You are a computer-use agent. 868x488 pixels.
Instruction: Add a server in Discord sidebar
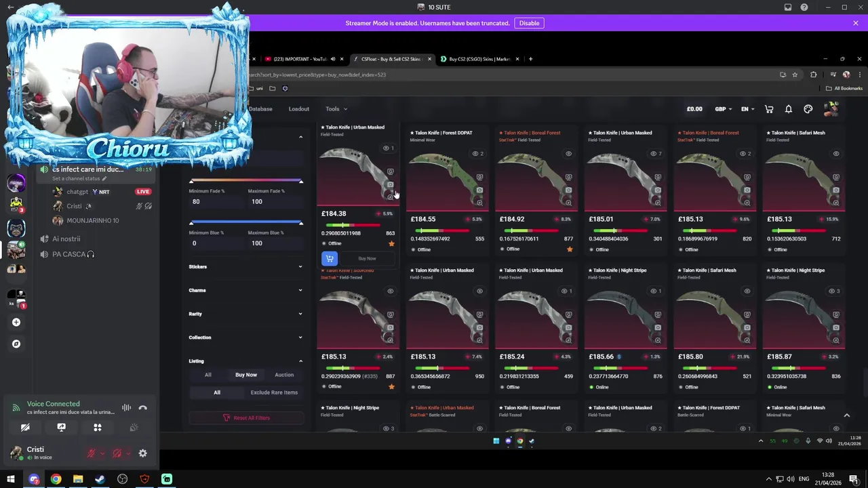[16, 322]
